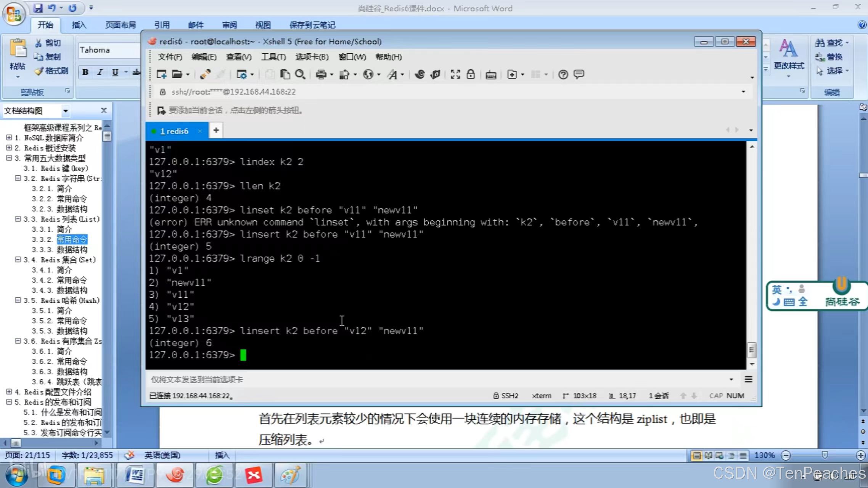The height and width of the screenshot is (488, 868).
Task: Add a new tab with the plus button
Action: coord(216,130)
